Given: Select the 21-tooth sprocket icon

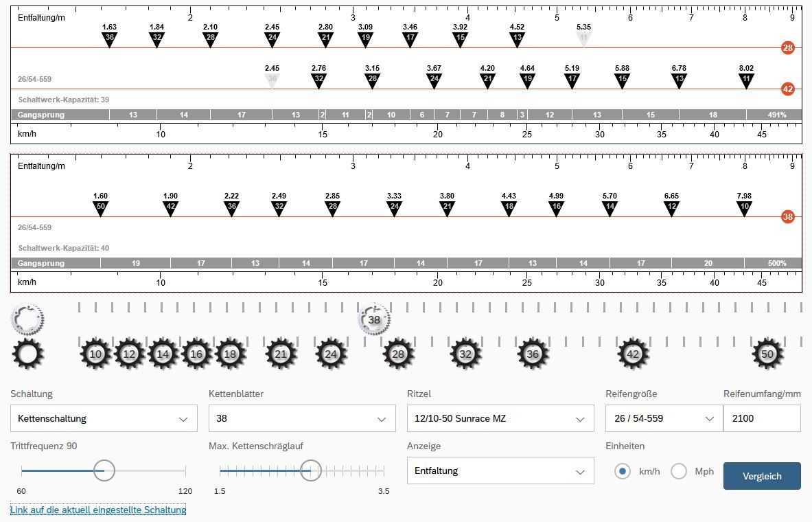Looking at the screenshot, I should pyautogui.click(x=281, y=354).
